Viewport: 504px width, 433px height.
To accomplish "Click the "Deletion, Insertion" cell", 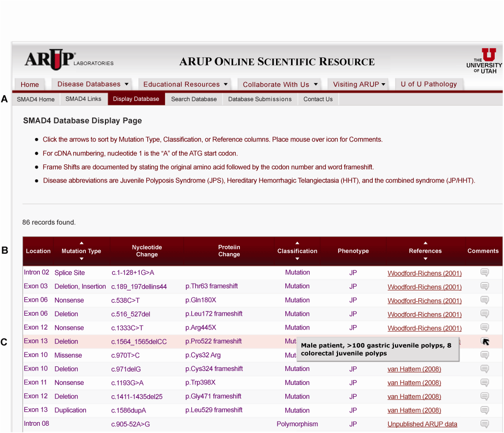I will point(80,287).
